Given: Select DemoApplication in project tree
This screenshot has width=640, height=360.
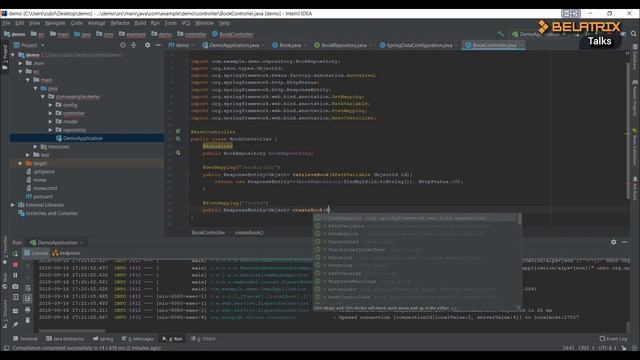Looking at the screenshot, I should click(87, 138).
